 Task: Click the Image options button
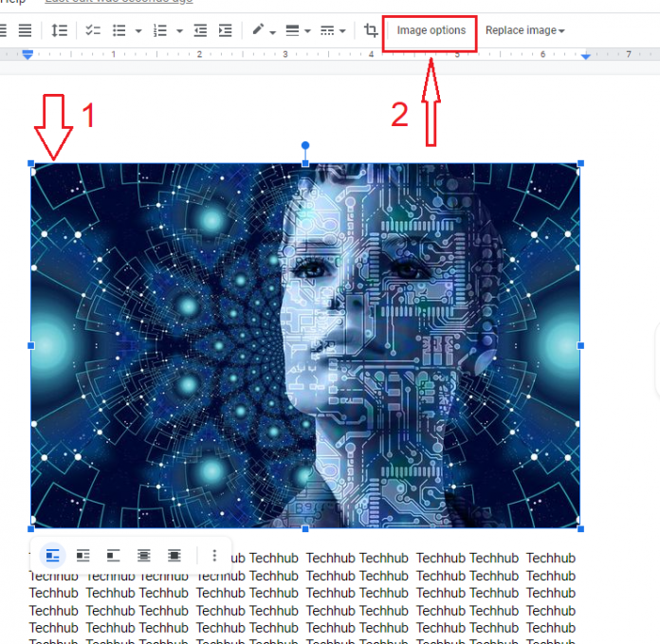point(431,30)
